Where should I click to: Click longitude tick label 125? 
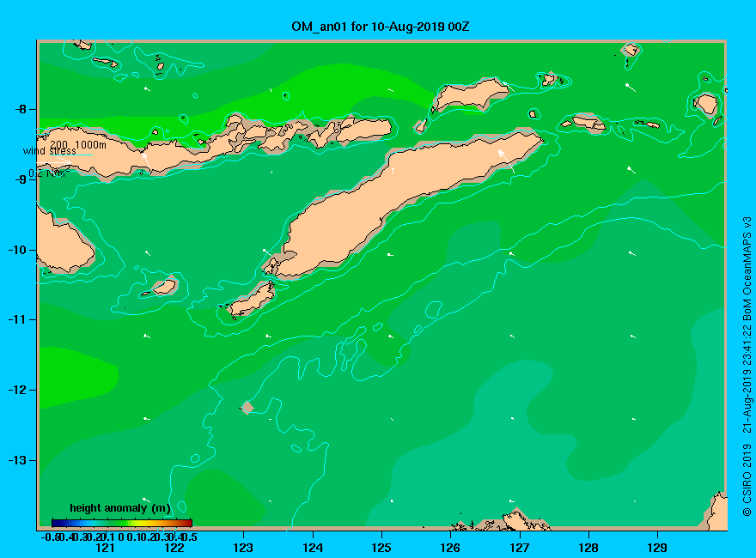point(381,548)
